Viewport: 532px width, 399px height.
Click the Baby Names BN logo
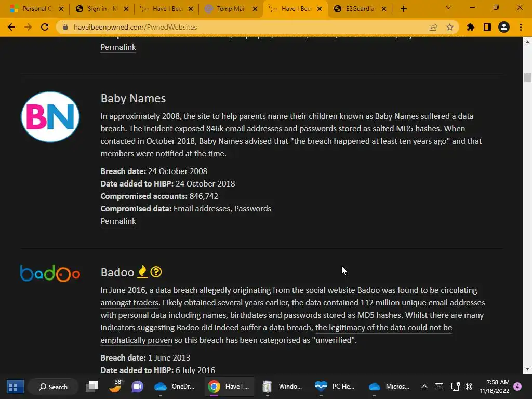(50, 117)
